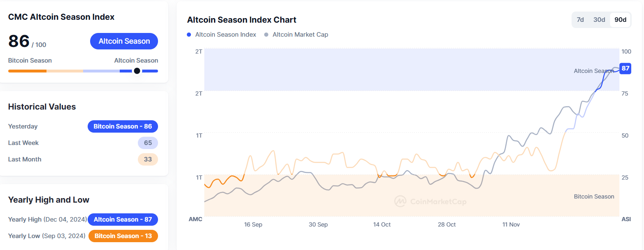
Task: Click the 16 Sep date on chart axis
Action: tap(253, 224)
